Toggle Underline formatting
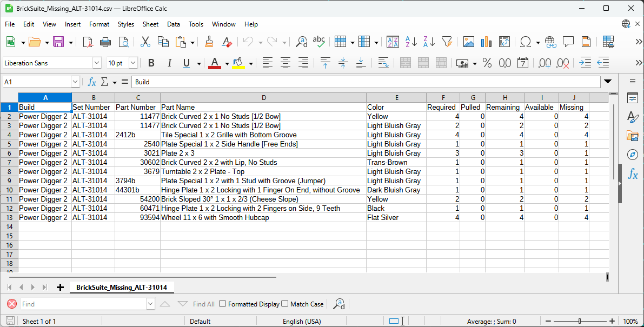The width and height of the screenshot is (644, 327). (x=187, y=63)
